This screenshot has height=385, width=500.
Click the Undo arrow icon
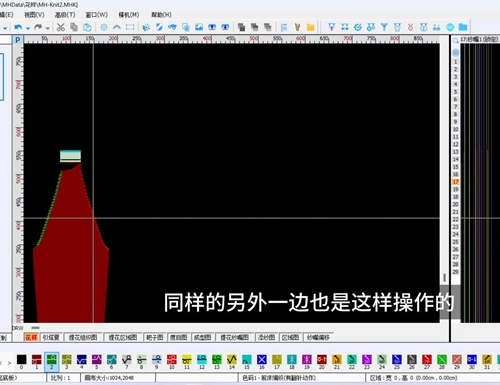tap(18, 27)
